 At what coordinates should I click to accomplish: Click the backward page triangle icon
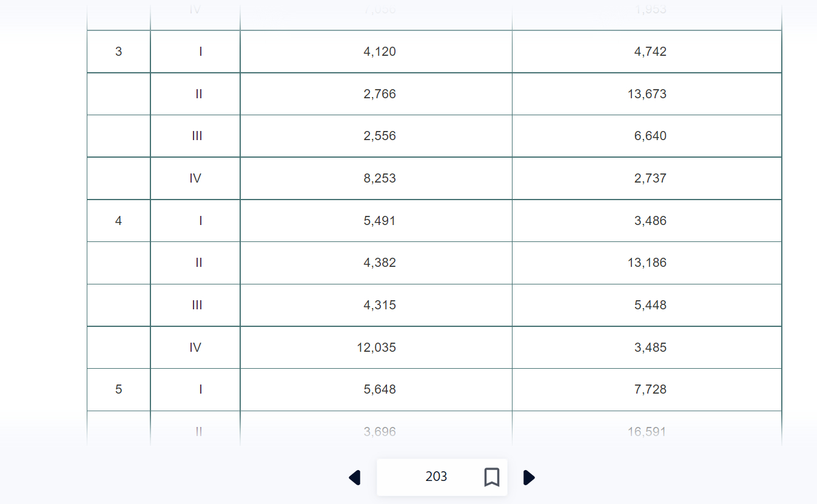355,477
